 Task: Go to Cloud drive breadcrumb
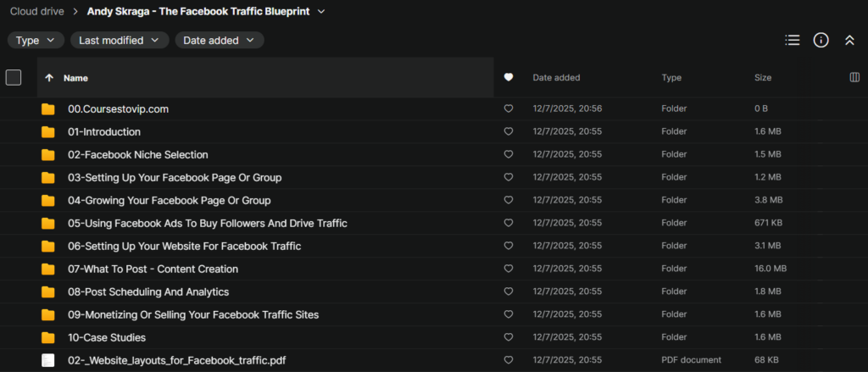[x=38, y=12]
